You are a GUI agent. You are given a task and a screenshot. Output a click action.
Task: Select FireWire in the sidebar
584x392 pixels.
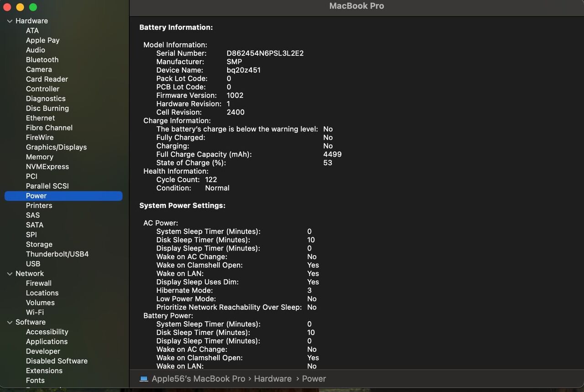40,137
